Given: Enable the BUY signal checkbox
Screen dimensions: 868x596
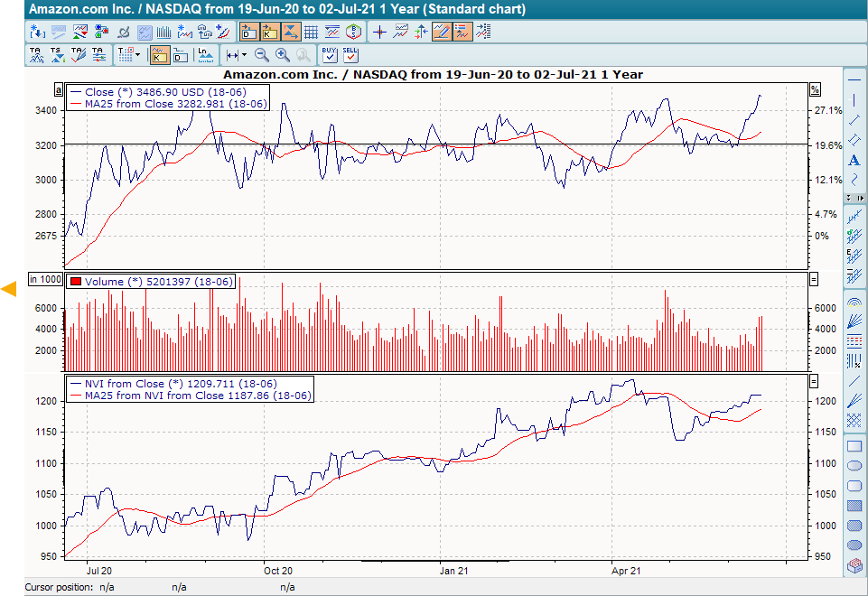Looking at the screenshot, I should pyautogui.click(x=330, y=55).
